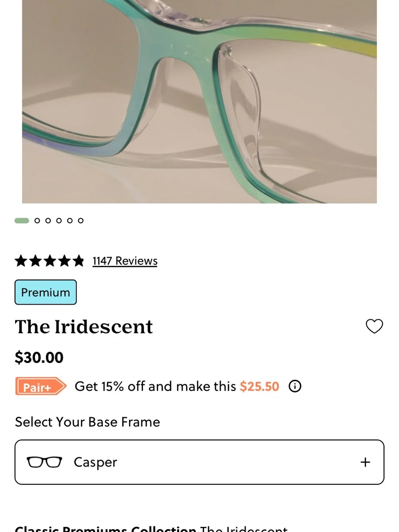Show the fourth carousel image dot
399x532 pixels.
point(59,221)
